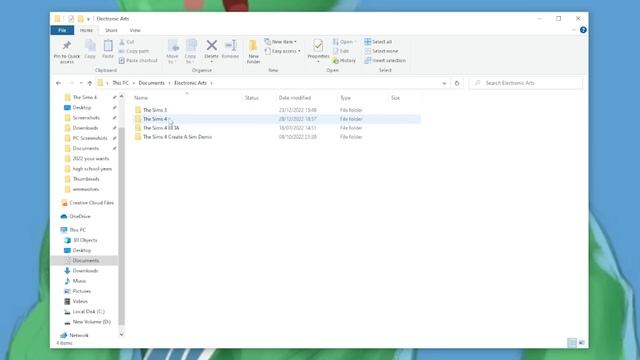Switch to Details view layout icon
The width and height of the screenshot is (640, 360).
coord(572,343)
